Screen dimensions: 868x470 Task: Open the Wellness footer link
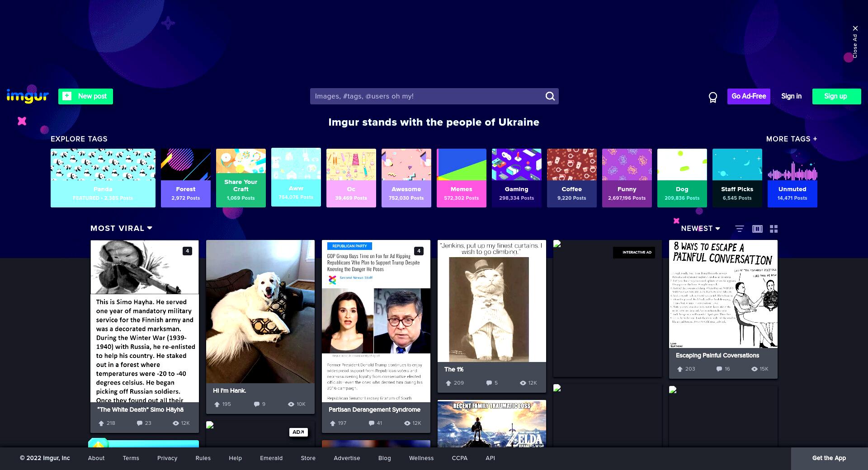[421, 458]
